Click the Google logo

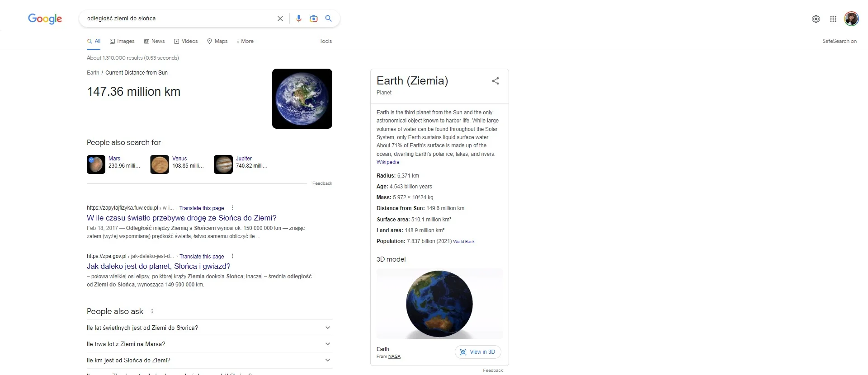click(x=45, y=19)
